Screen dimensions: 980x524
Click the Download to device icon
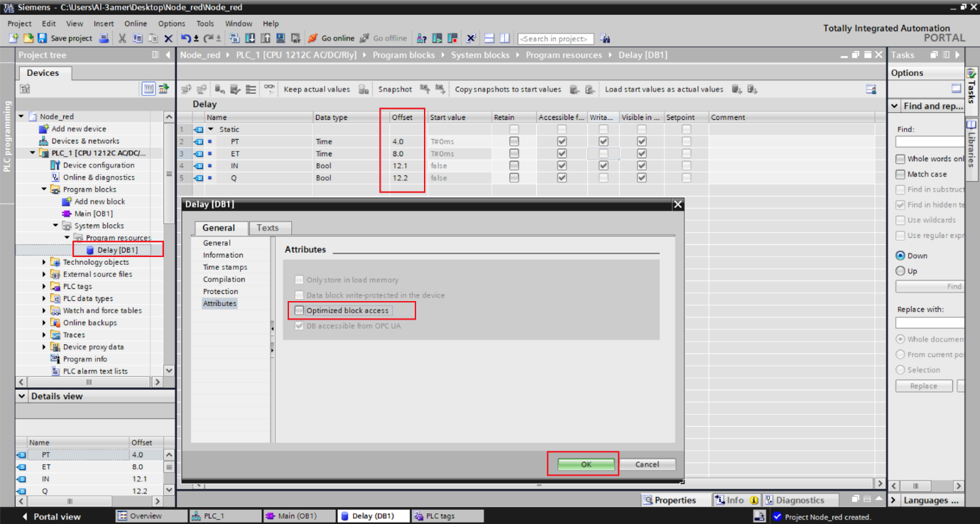tap(250, 38)
